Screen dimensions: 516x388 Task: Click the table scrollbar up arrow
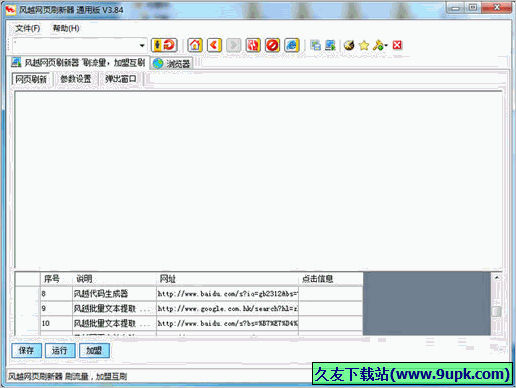pyautogui.click(x=497, y=277)
